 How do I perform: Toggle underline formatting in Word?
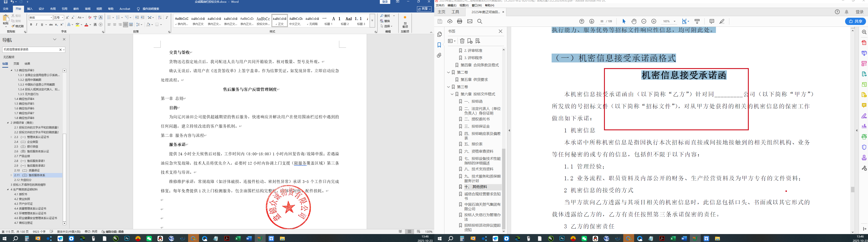42,25
